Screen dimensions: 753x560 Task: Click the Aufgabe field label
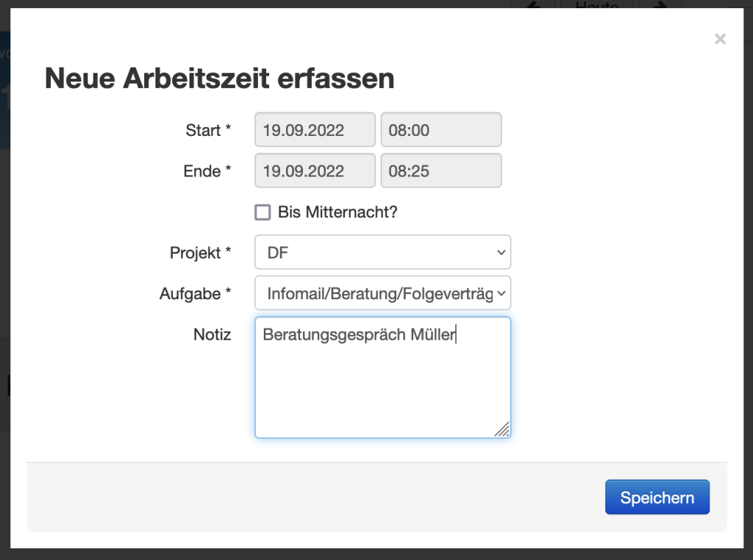point(195,293)
